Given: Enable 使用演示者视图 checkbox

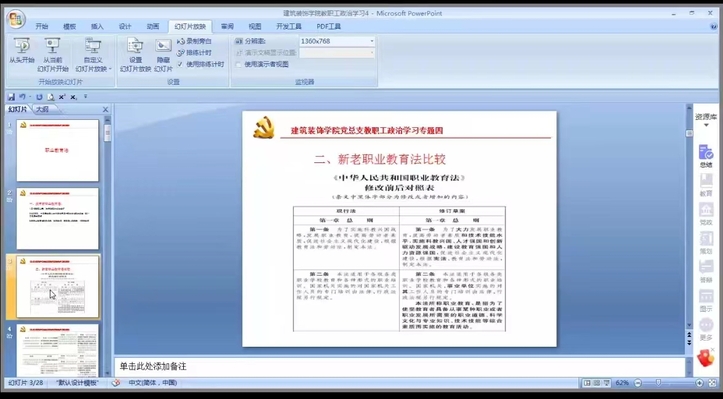Looking at the screenshot, I should 238,65.
